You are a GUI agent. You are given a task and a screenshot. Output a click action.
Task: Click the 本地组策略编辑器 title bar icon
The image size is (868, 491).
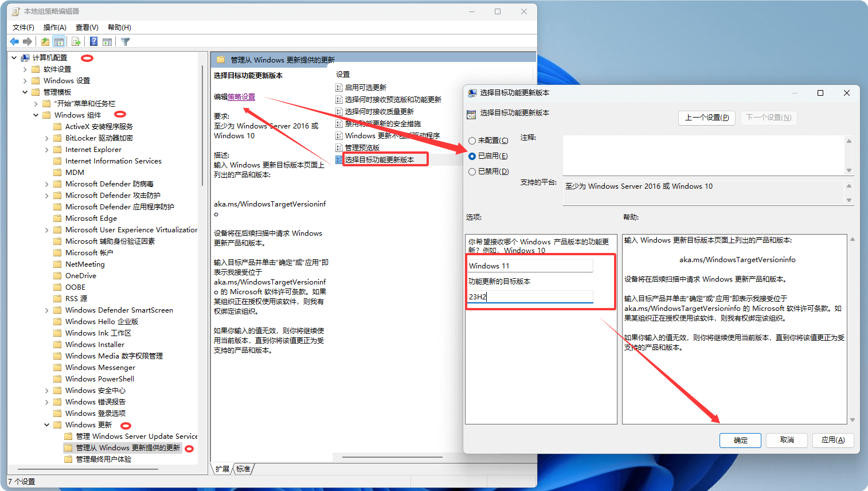[x=16, y=11]
